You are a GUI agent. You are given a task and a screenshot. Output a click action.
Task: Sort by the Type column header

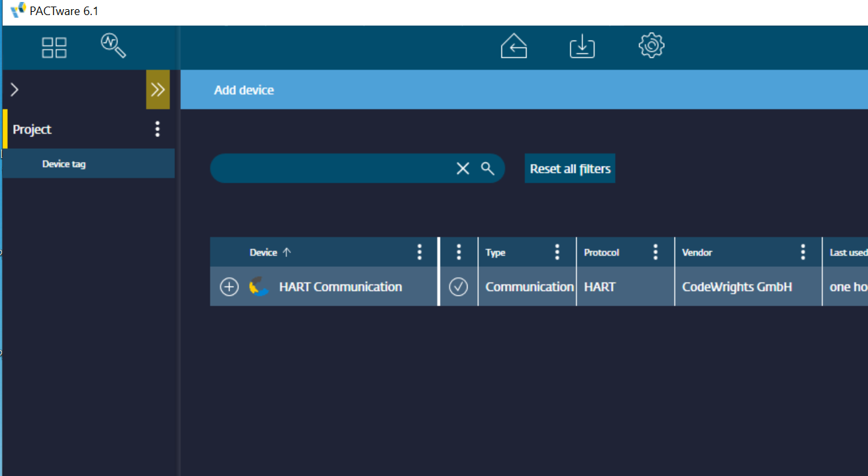pyautogui.click(x=496, y=252)
